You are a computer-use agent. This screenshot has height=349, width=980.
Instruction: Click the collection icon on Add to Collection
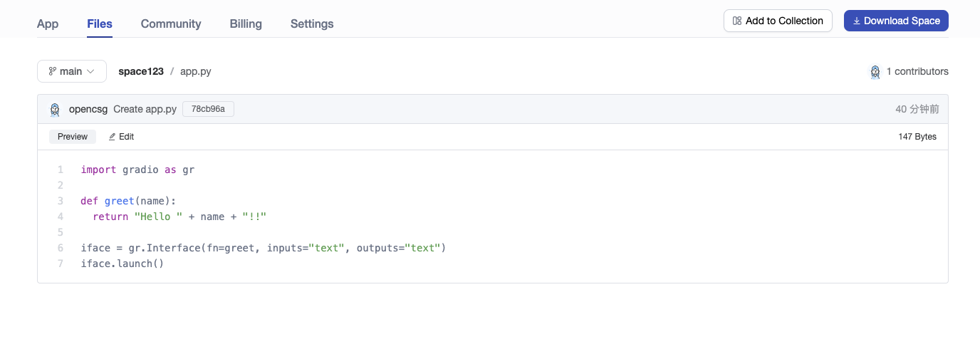click(737, 21)
